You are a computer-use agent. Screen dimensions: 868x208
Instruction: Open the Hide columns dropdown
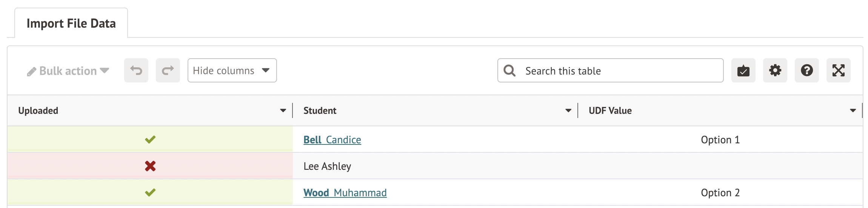click(232, 70)
